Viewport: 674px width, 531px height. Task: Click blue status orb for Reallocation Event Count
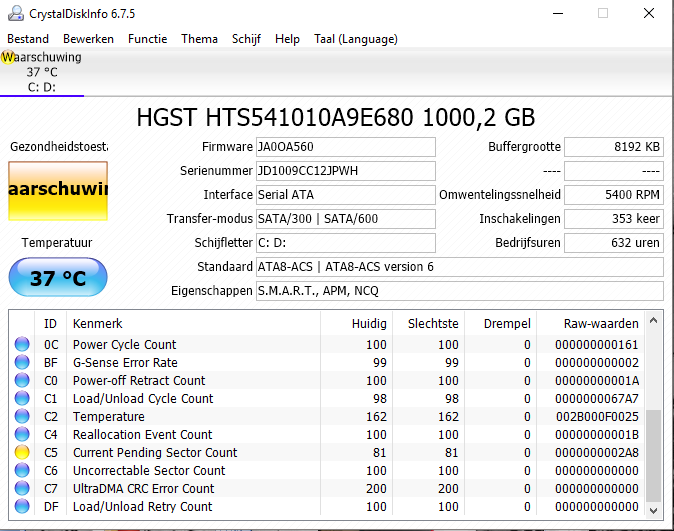pos(22,435)
